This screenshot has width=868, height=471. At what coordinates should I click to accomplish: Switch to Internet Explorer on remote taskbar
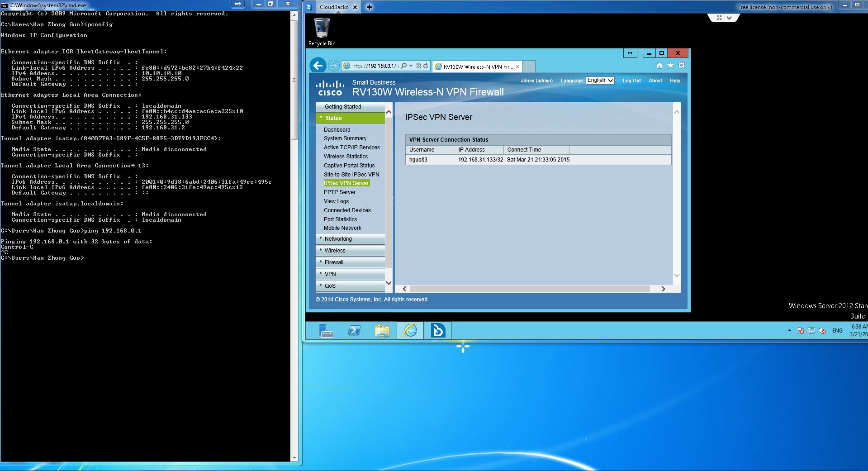[410, 331]
